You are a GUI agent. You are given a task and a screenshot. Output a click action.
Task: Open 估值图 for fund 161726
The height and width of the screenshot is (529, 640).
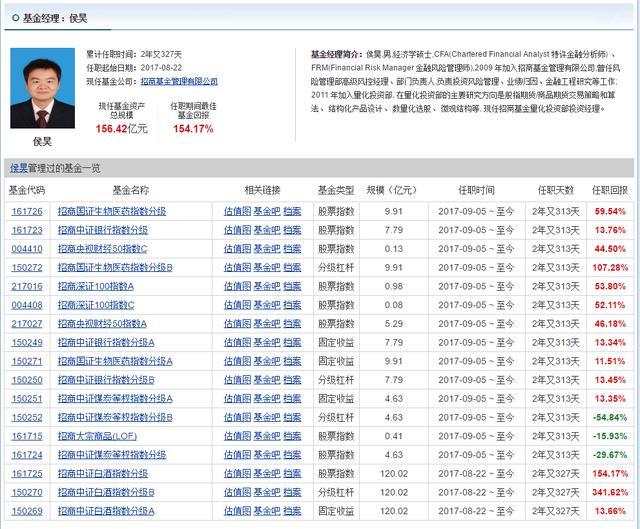237,211
